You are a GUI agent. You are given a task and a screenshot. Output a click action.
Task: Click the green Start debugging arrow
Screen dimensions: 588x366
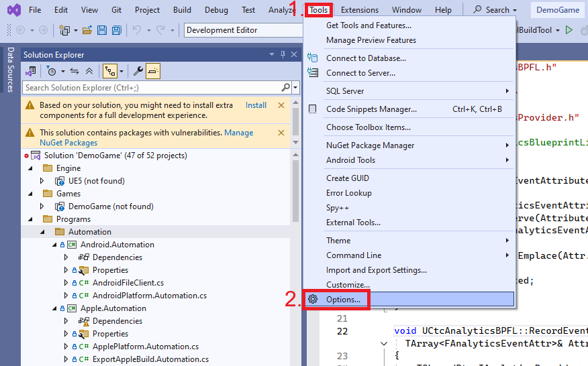pyautogui.click(x=569, y=30)
